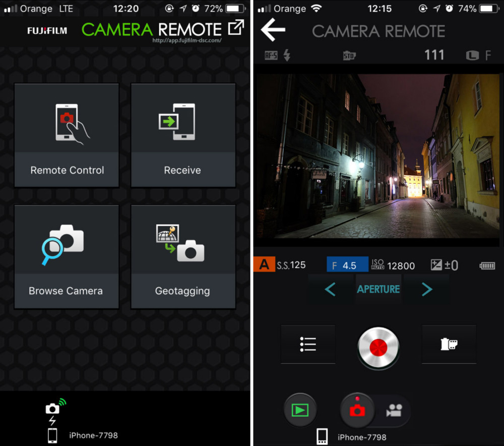
Task: Select the ISO AUTO 12800 setting
Action: coord(393,265)
